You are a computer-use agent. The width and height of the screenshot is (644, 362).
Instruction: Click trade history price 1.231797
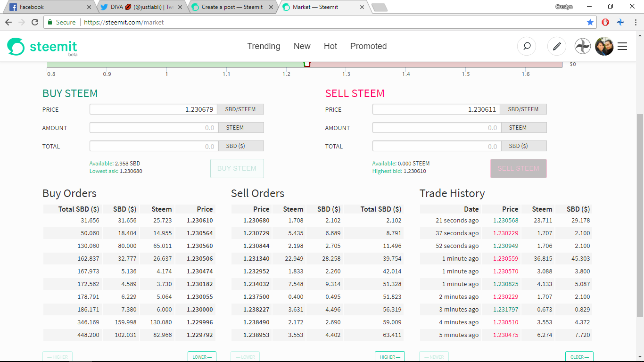point(506,309)
